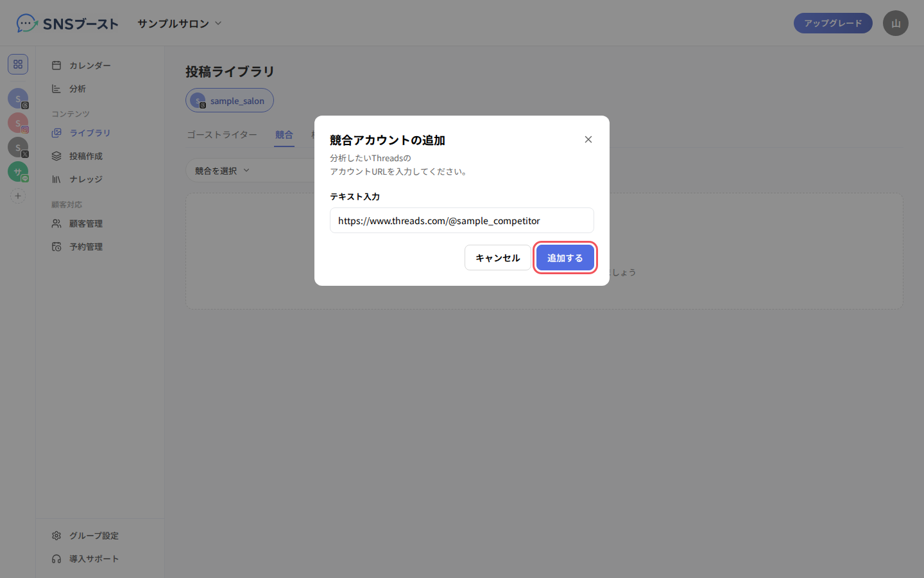Open 顧客管理 in sidebar

coord(100,223)
